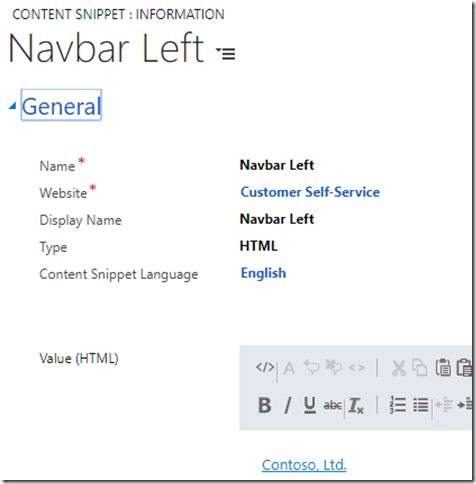Click the Copy icon in the toolbar
The image size is (476, 484).
pyautogui.click(x=420, y=367)
